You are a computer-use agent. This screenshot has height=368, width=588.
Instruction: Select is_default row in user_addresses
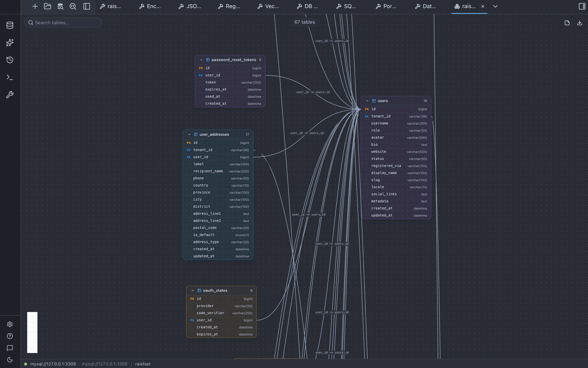click(218, 235)
